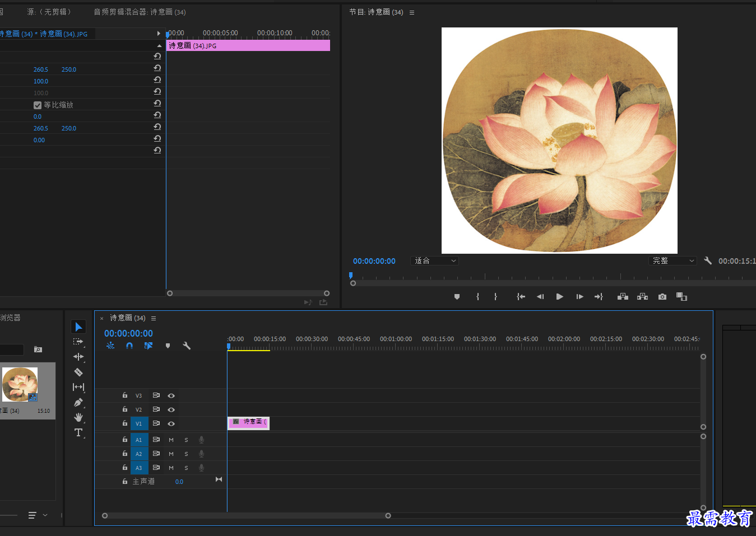Open Program monitor wrench settings
Viewport: 756px width, 536px height.
click(708, 260)
